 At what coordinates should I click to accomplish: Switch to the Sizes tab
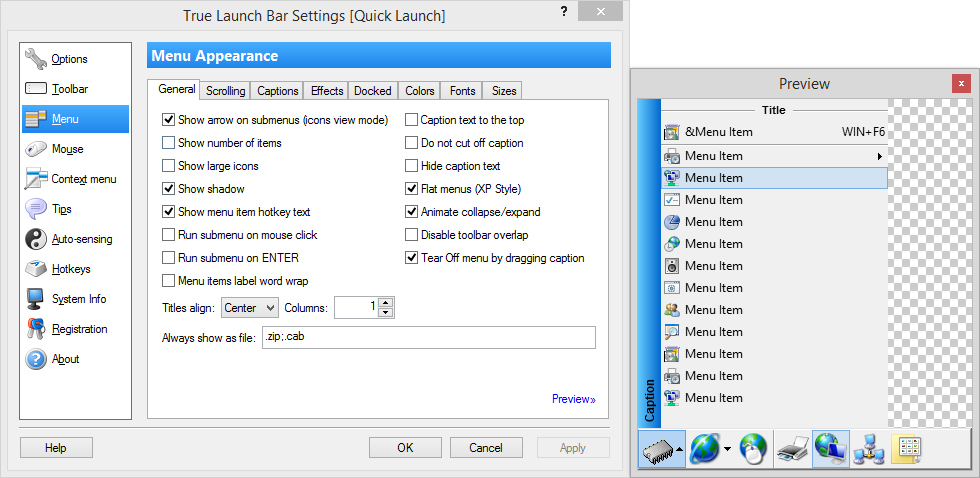point(504,91)
